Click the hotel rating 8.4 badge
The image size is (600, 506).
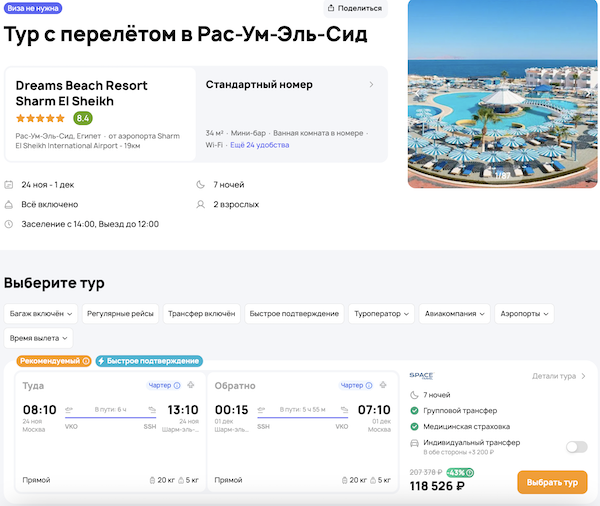tap(83, 118)
